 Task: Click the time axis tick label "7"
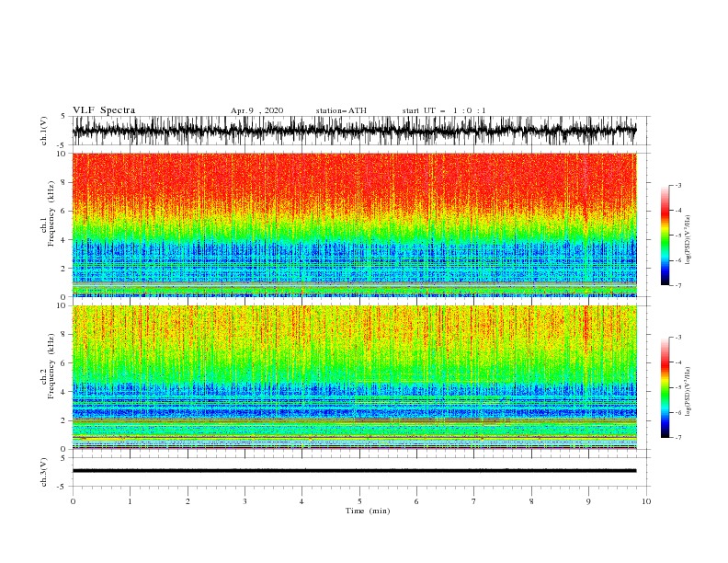click(x=474, y=501)
